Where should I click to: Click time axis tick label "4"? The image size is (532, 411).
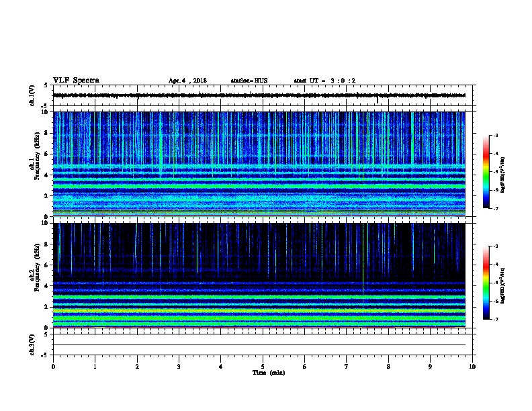[x=221, y=367]
